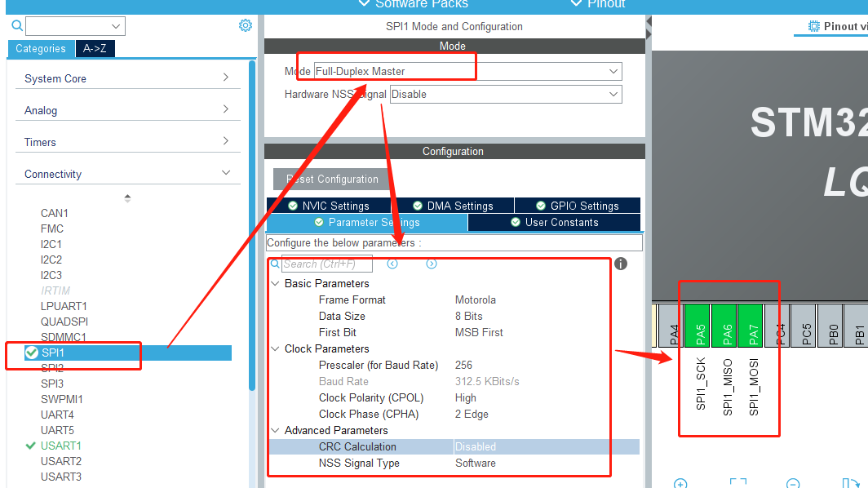Click the scroll-up arrow in peripheral list
This screenshot has height=488, width=868.
(x=127, y=197)
